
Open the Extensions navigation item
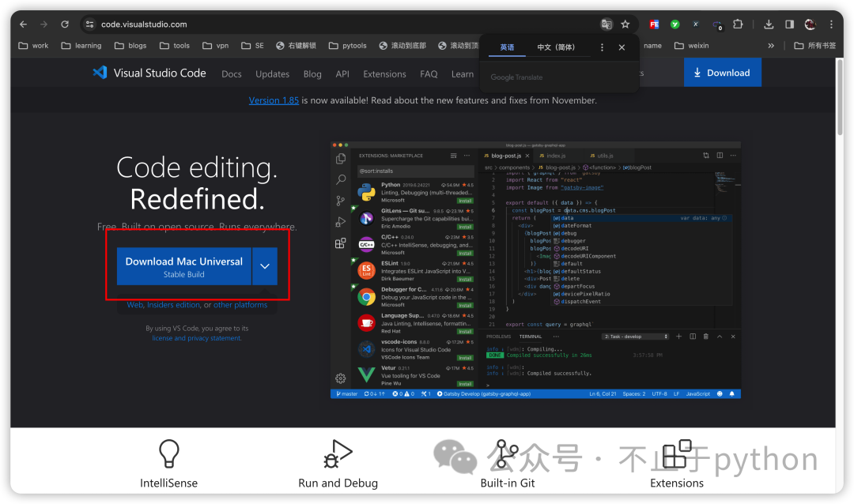384,73
